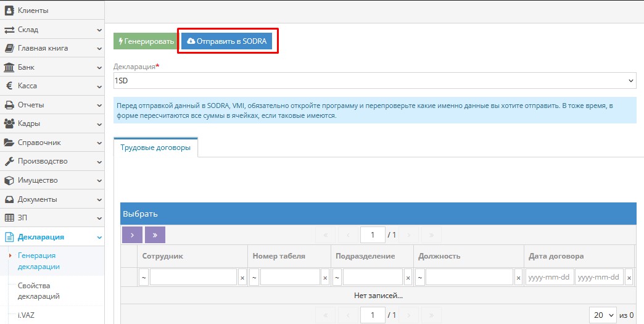Expand the Главная книга section

(99, 48)
